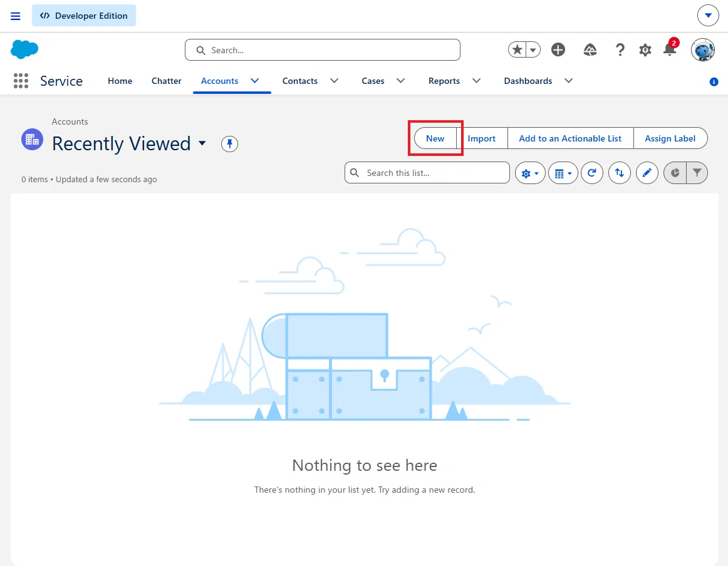Go to the Contacts tab

[x=300, y=81]
